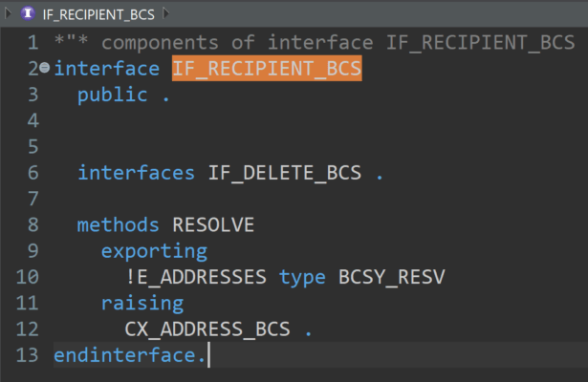Click the interface icon in the breadcrumb
The image size is (588, 382).
[x=30, y=14]
